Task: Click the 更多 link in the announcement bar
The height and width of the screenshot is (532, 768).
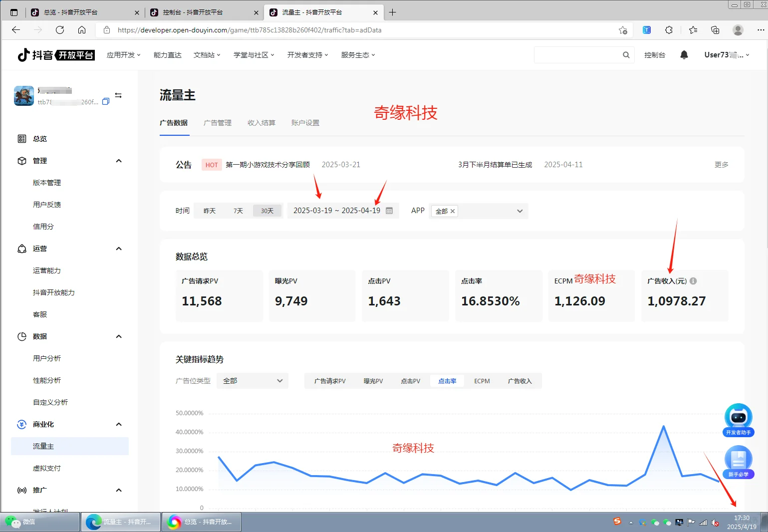Action: click(721, 164)
